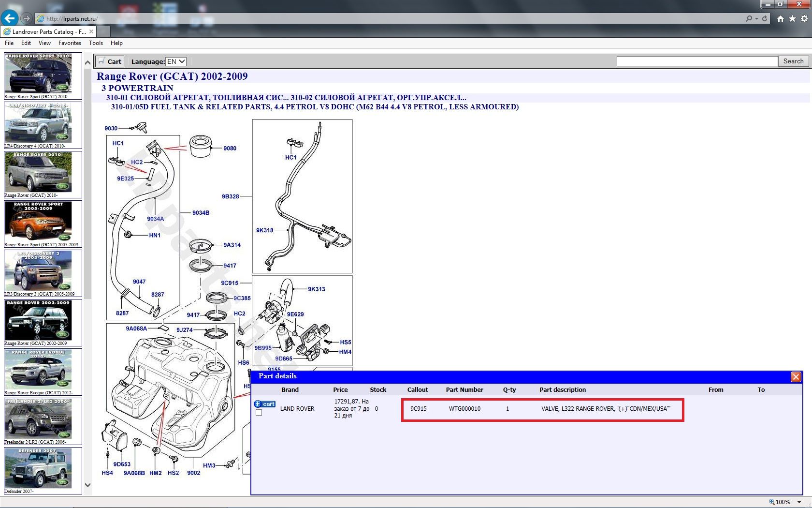Click callout 9C915 in the diagram
The width and height of the screenshot is (812, 508).
point(230,283)
